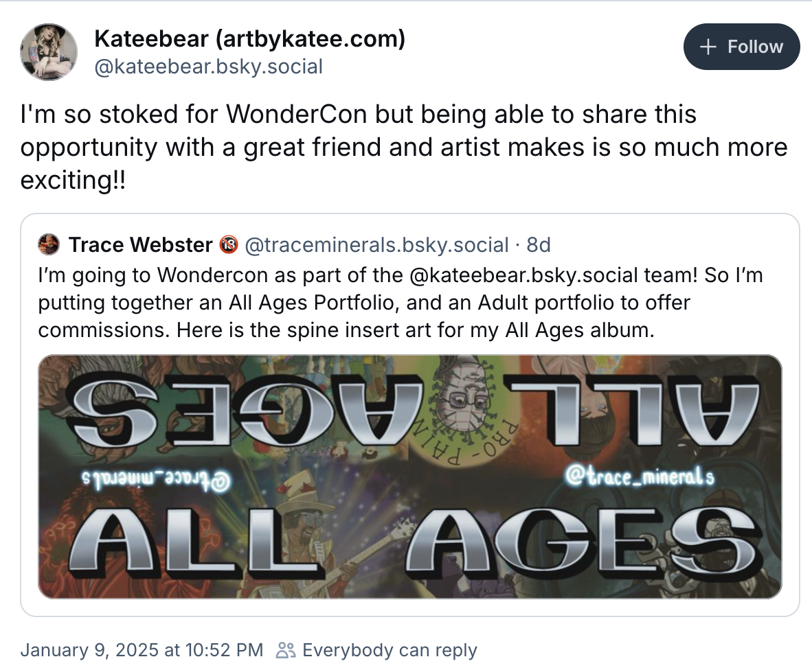Click the people icon before Everybody can reply

(287, 650)
